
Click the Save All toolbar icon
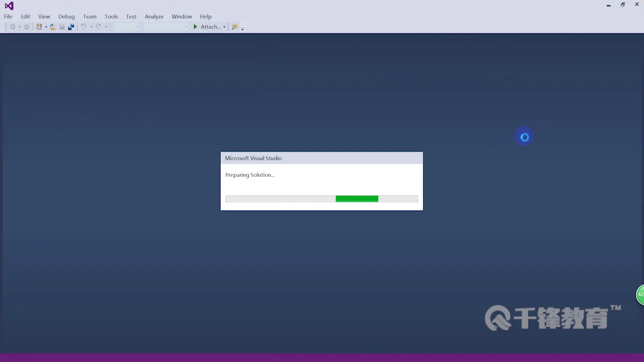71,27
